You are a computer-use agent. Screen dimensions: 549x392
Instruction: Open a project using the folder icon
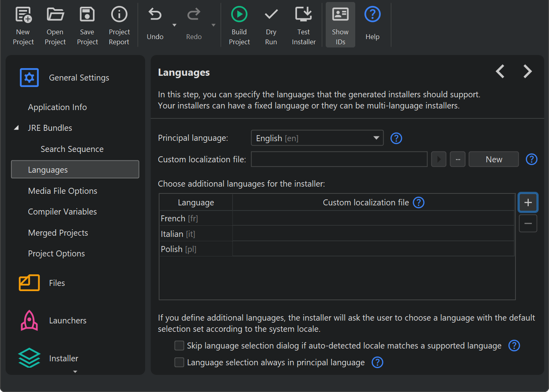(x=55, y=15)
